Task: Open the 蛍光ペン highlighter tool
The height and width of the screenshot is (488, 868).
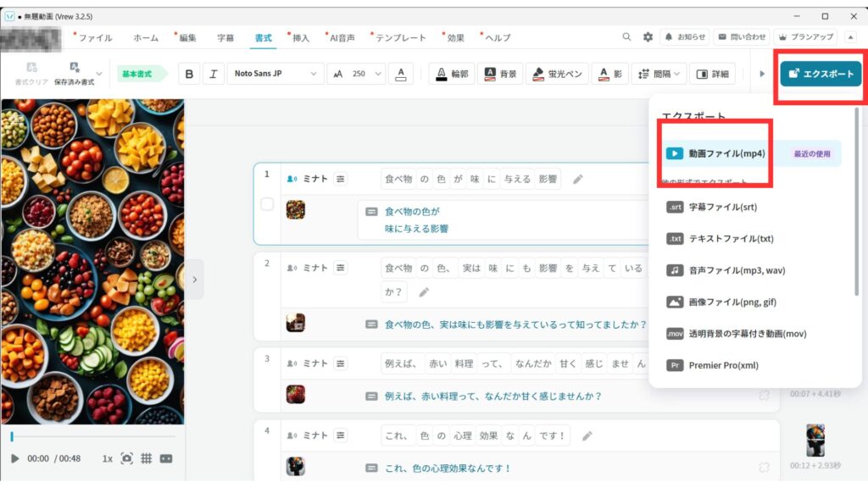Action: point(557,74)
